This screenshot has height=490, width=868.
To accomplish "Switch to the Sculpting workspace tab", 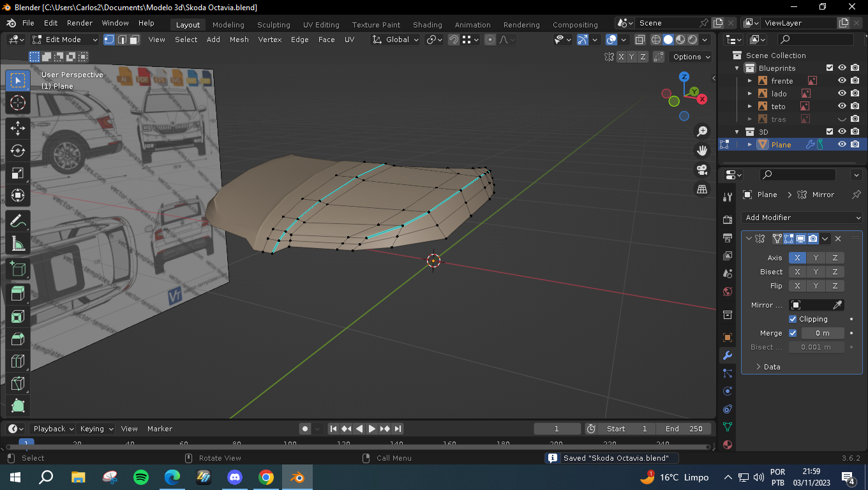I will point(274,25).
